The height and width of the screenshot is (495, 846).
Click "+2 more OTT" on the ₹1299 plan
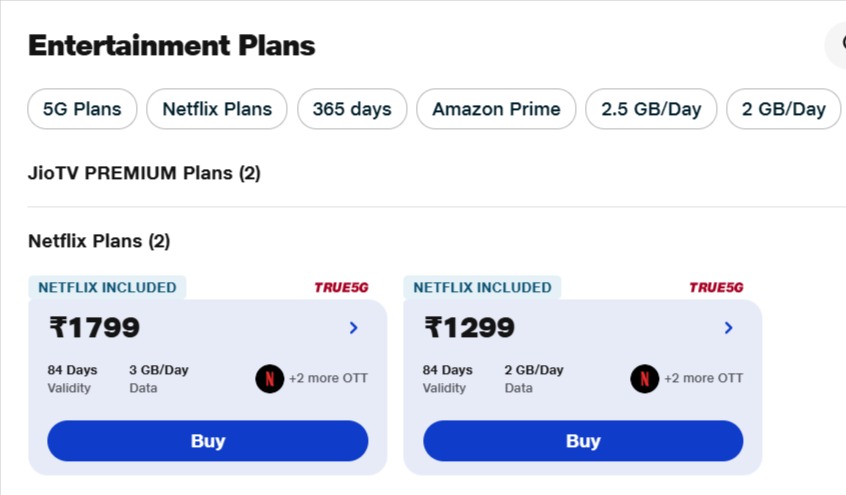point(703,379)
